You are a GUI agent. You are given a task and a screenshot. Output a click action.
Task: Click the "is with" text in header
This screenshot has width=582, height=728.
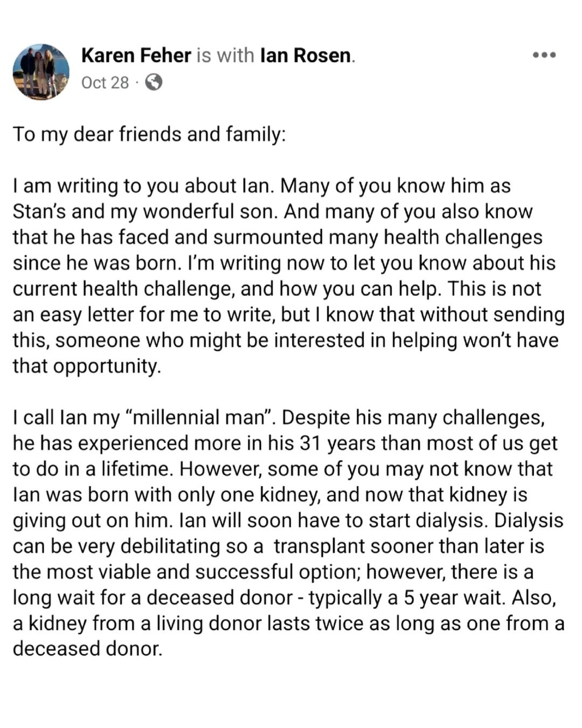225,55
